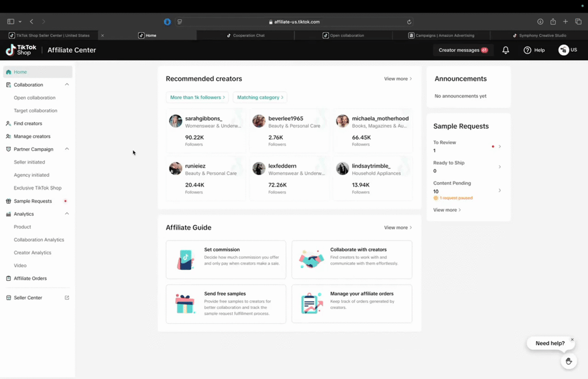Click the gift box Send free samples icon
Viewport: 588px width, 379px height.
tap(185, 304)
